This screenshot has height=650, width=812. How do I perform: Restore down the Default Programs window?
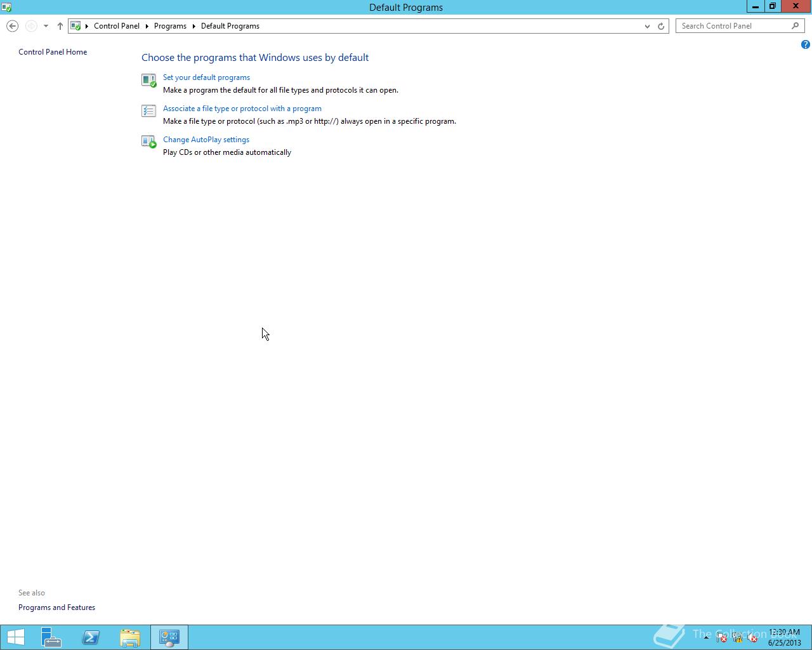pos(773,6)
